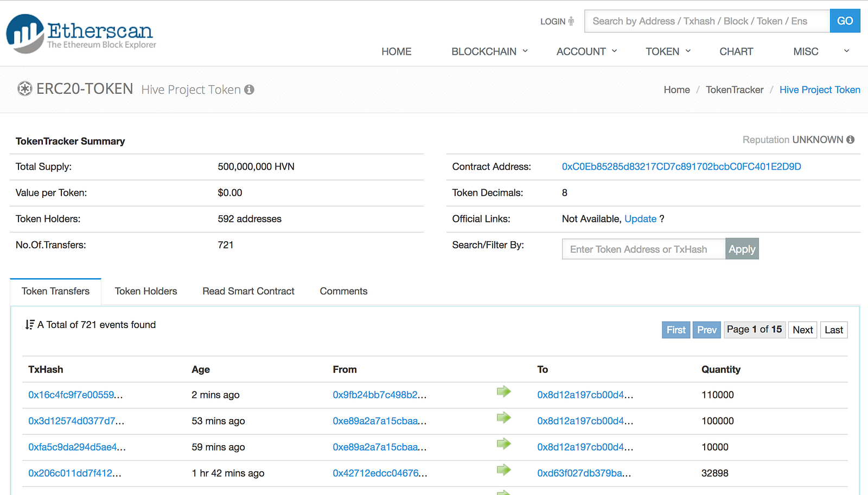
Task: Select the Token Transfers tab
Action: tap(55, 291)
